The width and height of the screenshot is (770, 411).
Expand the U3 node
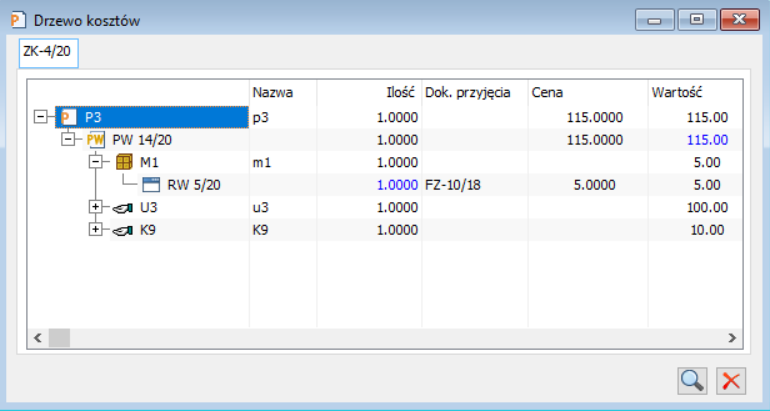[95, 207]
